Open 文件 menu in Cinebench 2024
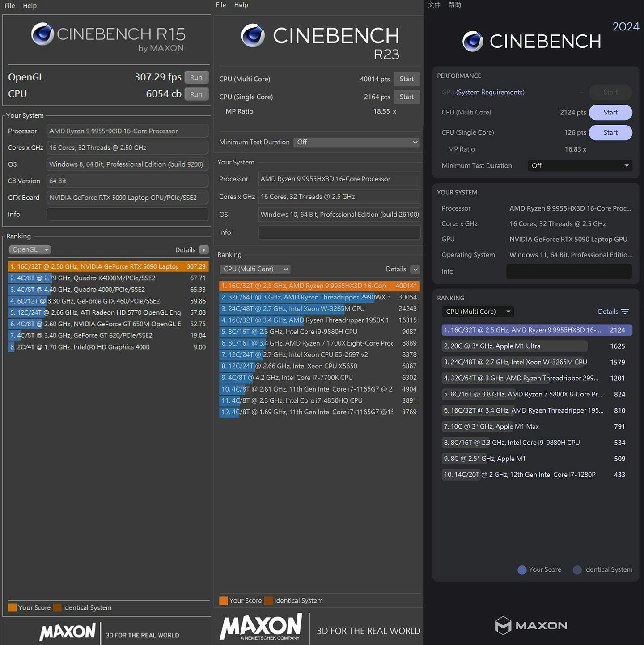 point(434,4)
